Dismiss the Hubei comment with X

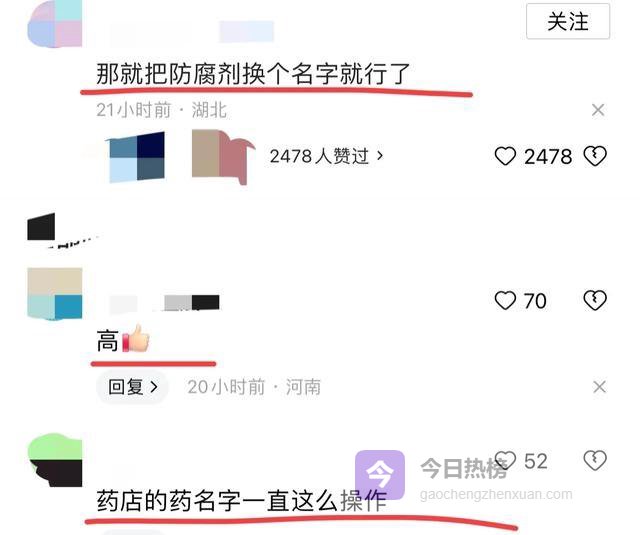coord(598,110)
